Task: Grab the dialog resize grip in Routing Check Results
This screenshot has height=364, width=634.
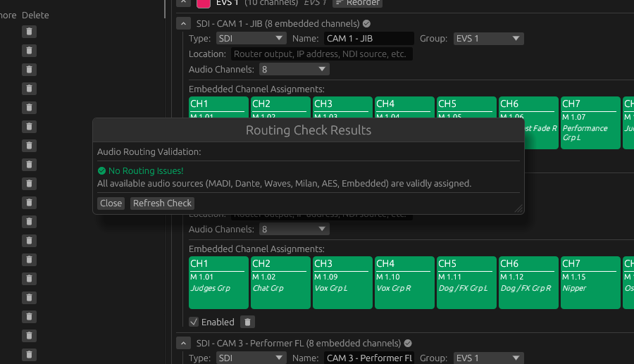Action: [x=518, y=208]
